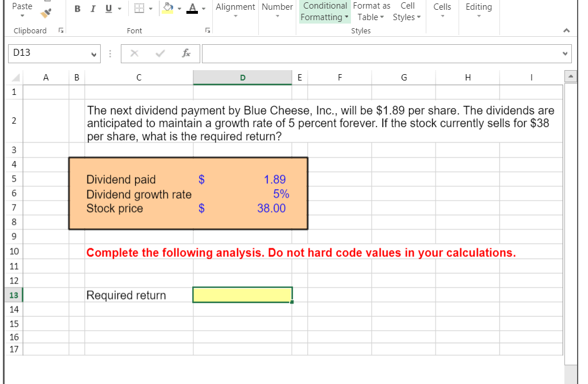Screen dimensions: 588x384
Task: Apply bold formatting from the ribbon
Action: (78, 9)
